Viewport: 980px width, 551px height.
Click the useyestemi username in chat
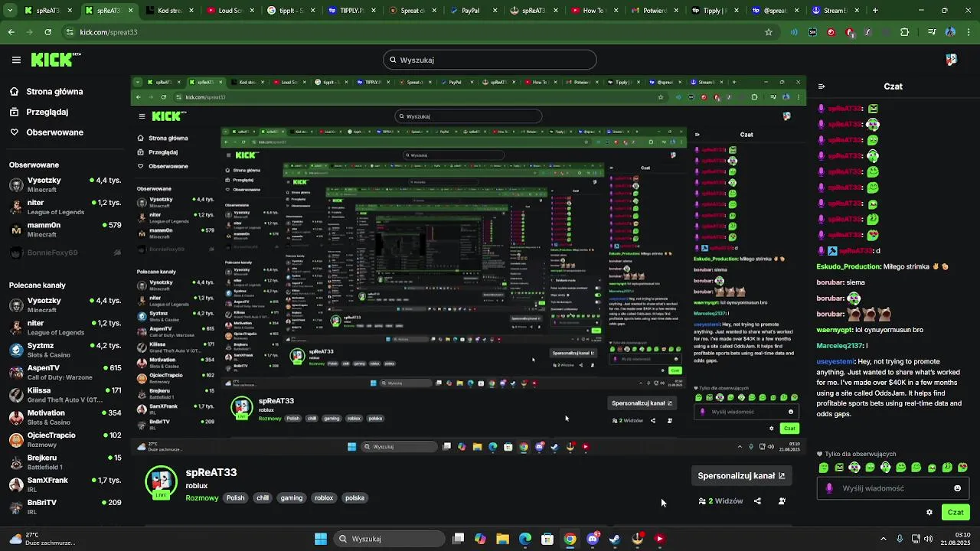click(x=835, y=361)
